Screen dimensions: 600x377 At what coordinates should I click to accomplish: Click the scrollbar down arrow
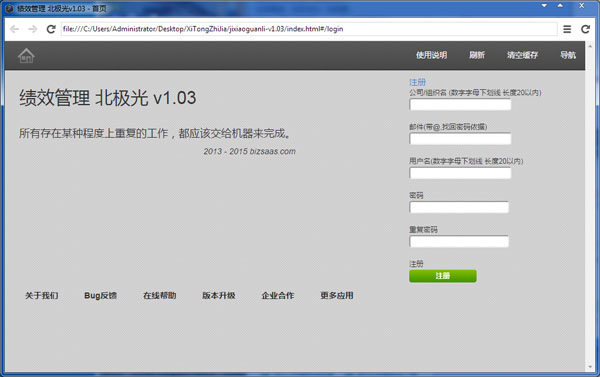(590, 367)
